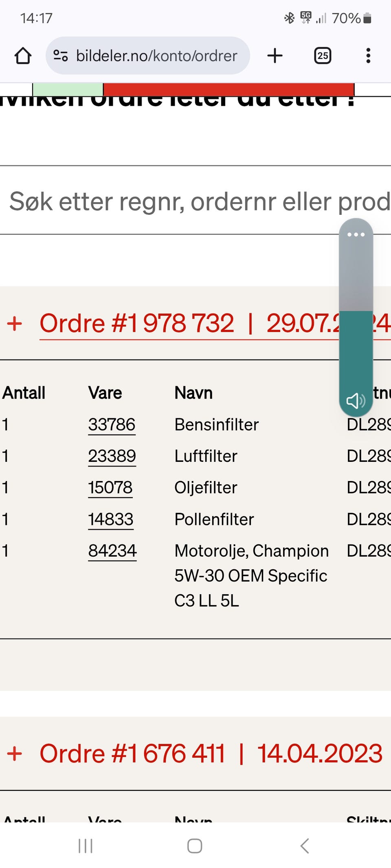This screenshot has height=868, width=391.
Task: Tap the volume speaker icon
Action: (x=355, y=401)
